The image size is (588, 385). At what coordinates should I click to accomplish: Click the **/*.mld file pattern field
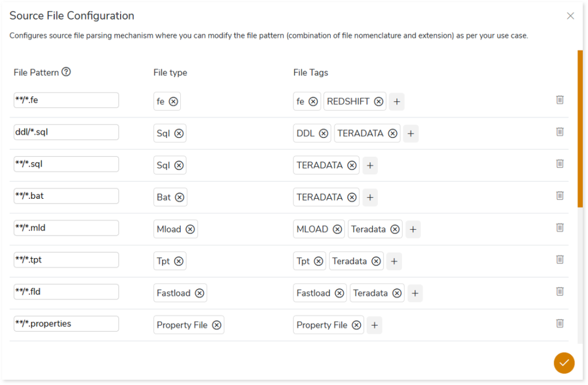[66, 228]
